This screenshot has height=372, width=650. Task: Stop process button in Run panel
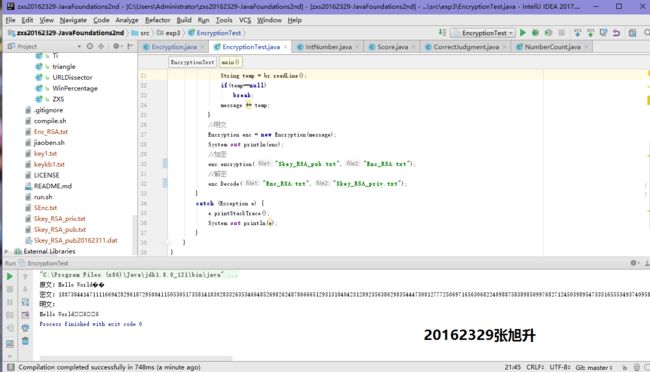coord(10,289)
